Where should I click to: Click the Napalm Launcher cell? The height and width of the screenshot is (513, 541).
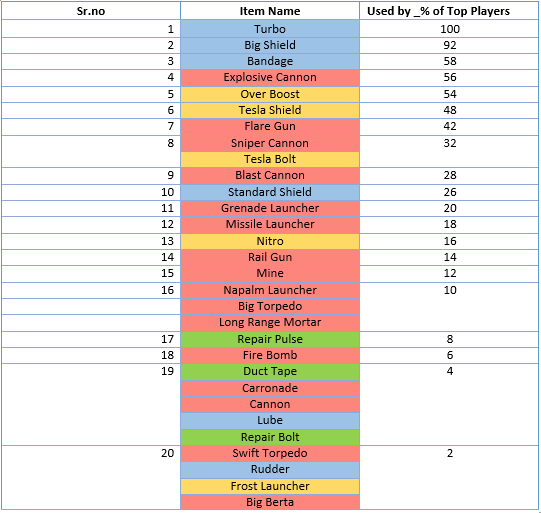point(270,290)
